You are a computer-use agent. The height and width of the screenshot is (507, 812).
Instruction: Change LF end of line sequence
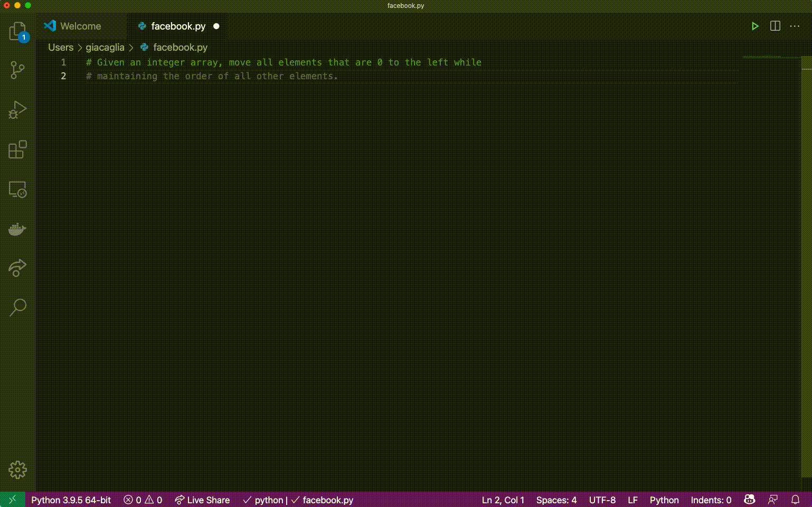(x=632, y=500)
